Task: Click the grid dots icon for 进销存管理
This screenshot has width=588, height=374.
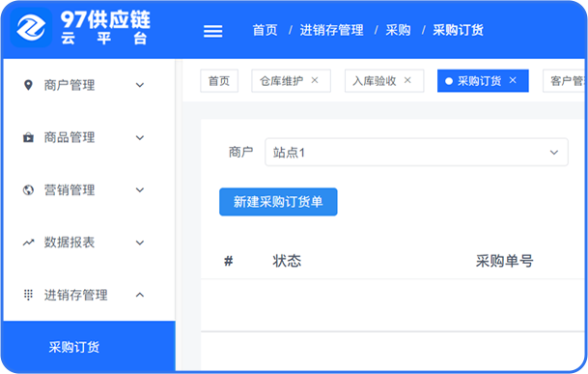Action: point(28,295)
